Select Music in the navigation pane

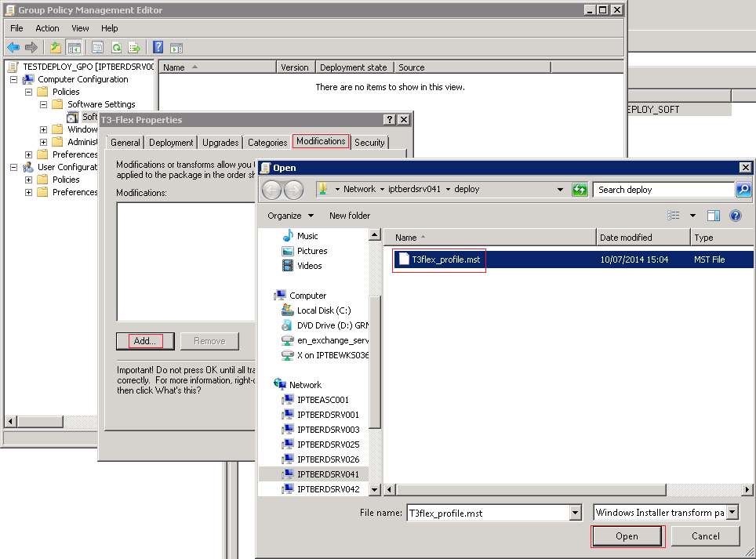click(x=307, y=236)
